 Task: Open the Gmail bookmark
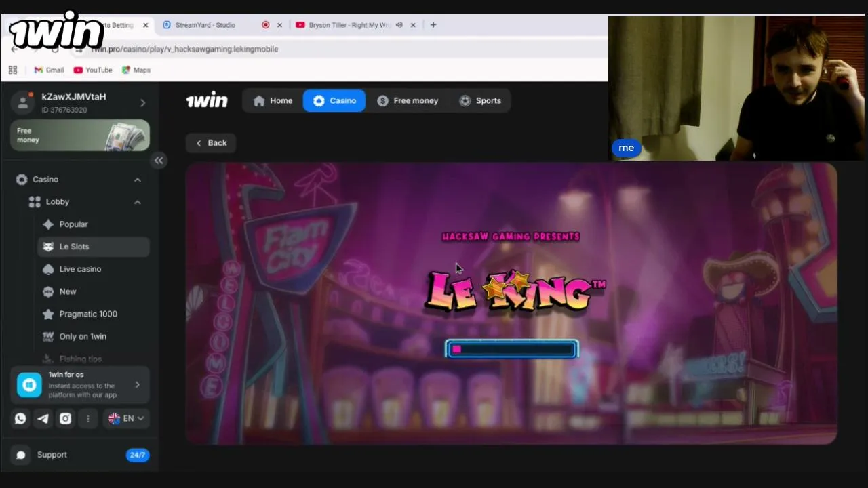point(49,70)
